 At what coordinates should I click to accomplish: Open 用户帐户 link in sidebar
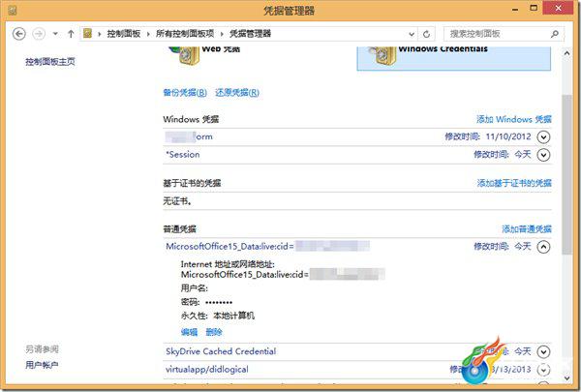(x=42, y=365)
